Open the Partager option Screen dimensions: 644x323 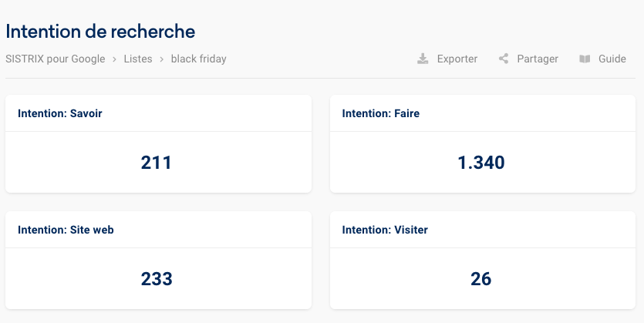(538, 59)
